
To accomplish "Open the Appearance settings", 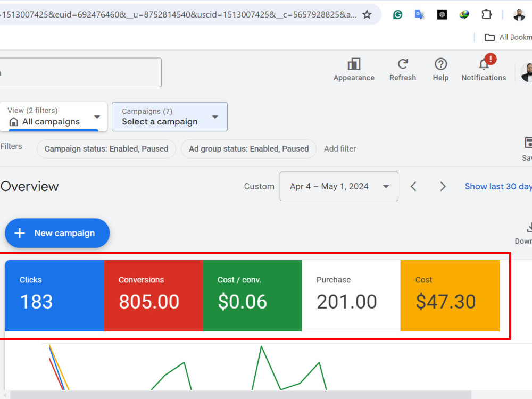I will pyautogui.click(x=354, y=70).
